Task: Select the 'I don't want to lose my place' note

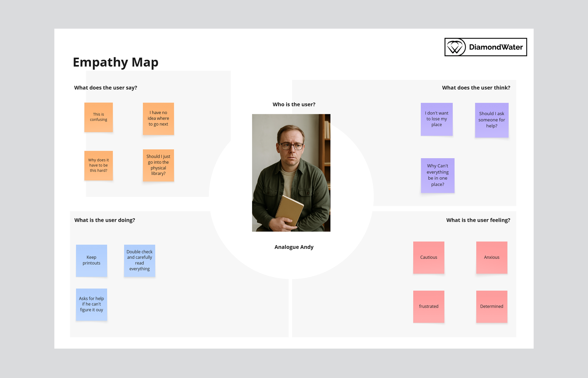Action: pos(437,119)
